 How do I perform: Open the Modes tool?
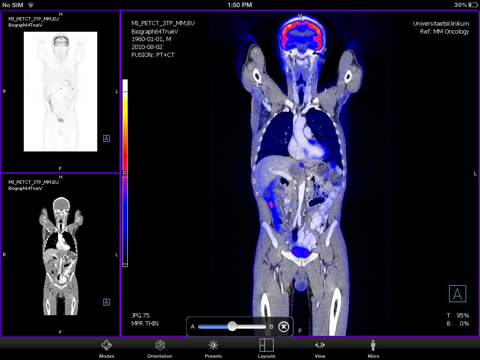click(x=106, y=349)
